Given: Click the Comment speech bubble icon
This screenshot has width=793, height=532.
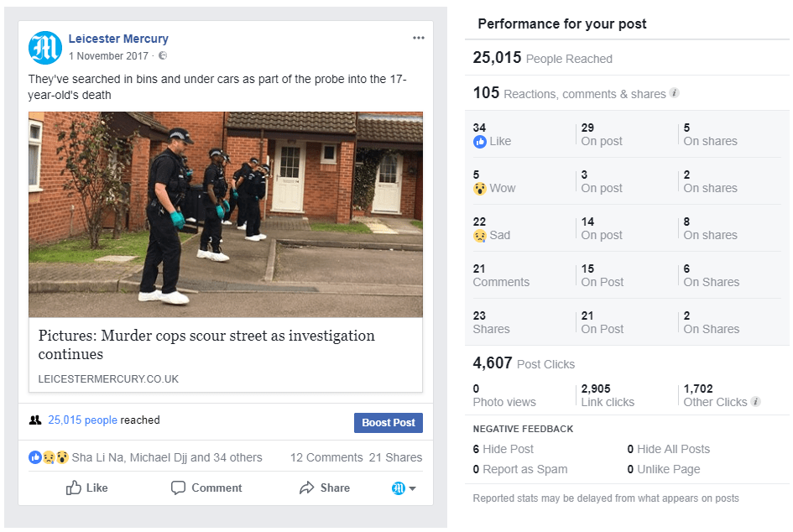Looking at the screenshot, I should point(178,488).
